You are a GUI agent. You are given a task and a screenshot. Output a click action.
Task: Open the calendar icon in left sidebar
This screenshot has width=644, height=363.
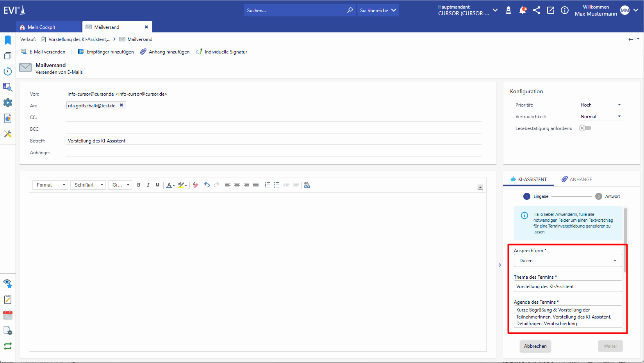coord(8,315)
